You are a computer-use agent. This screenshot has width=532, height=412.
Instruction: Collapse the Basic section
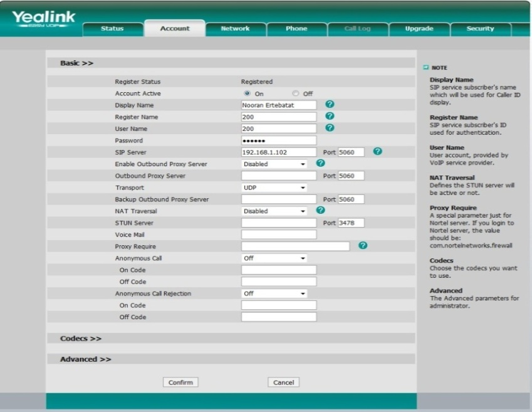pyautogui.click(x=76, y=63)
